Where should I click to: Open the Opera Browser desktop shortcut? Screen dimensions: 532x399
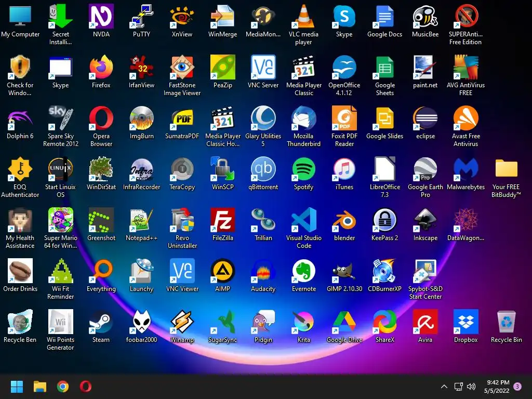pyautogui.click(x=101, y=118)
